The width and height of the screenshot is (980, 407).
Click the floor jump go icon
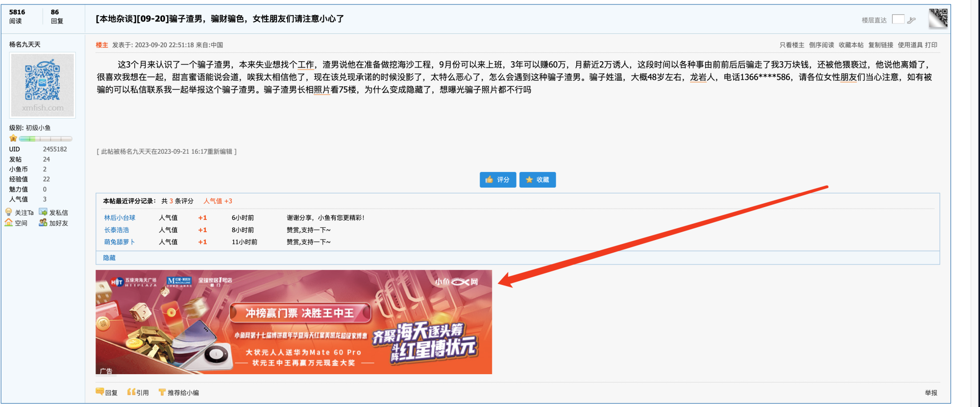click(911, 20)
